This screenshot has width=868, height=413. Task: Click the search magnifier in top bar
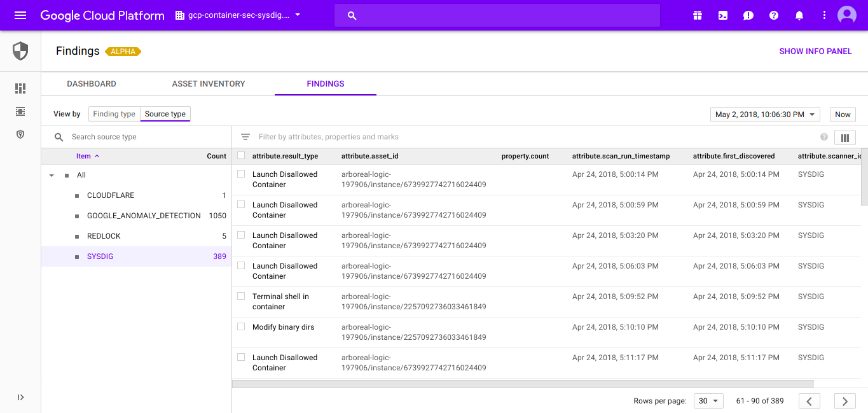click(352, 15)
